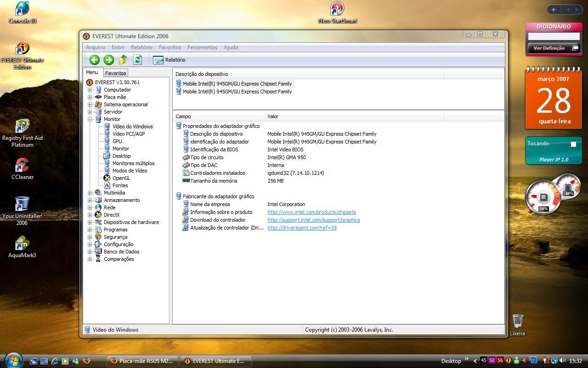588x368 pixels.
Task: Select Vídeo PCI/AGP in the tree
Action: tap(128, 134)
